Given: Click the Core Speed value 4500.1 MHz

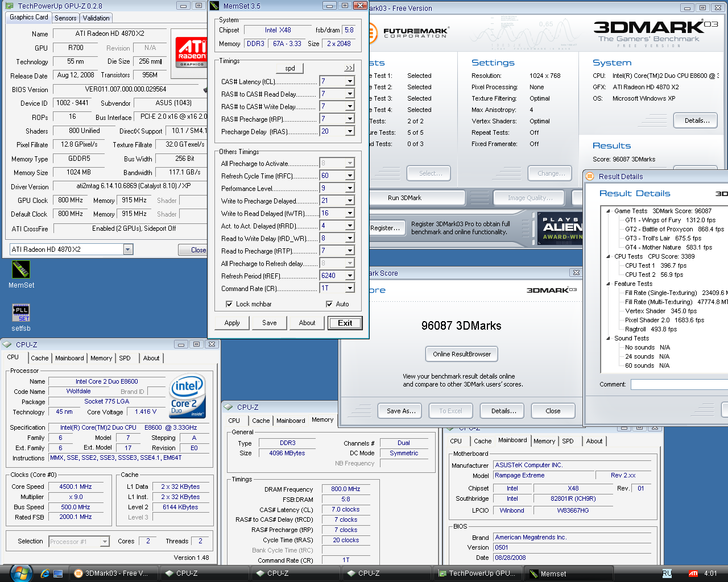Looking at the screenshot, I should pyautogui.click(x=76, y=487).
